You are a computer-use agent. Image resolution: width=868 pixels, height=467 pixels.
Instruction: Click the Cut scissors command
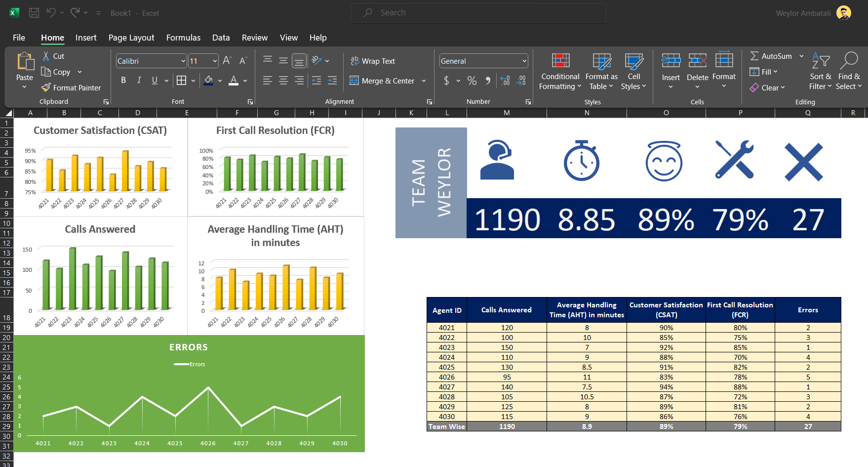pos(53,56)
